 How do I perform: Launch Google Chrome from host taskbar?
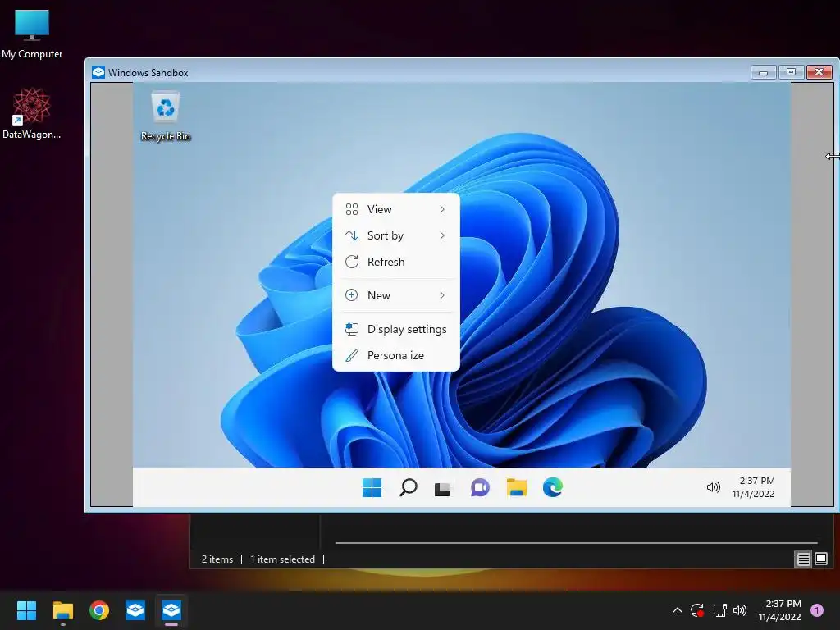pos(99,610)
